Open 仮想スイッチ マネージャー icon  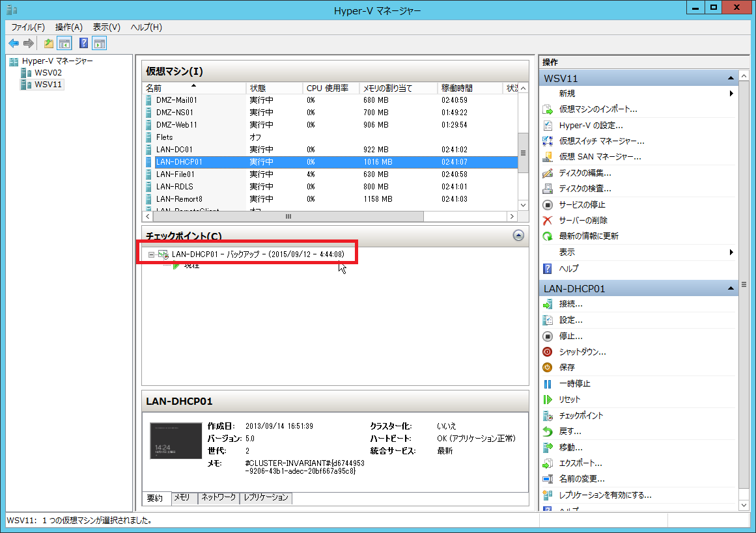tap(548, 141)
